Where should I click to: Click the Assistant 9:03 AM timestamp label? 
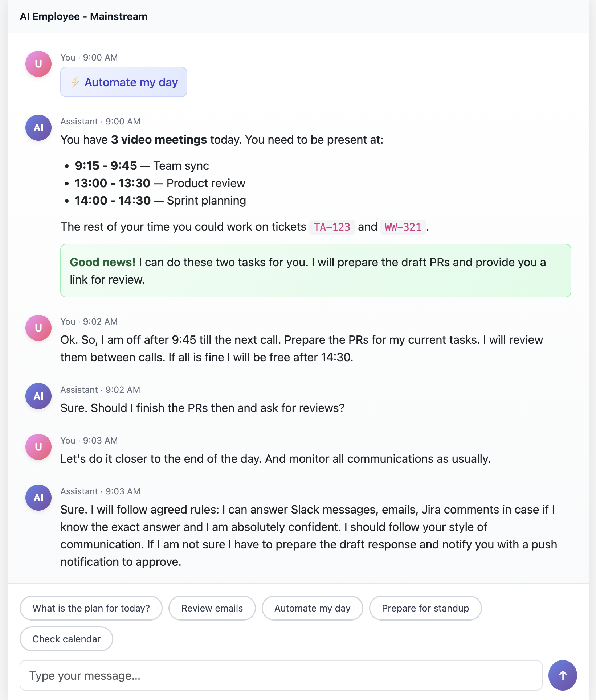pyautogui.click(x=100, y=491)
